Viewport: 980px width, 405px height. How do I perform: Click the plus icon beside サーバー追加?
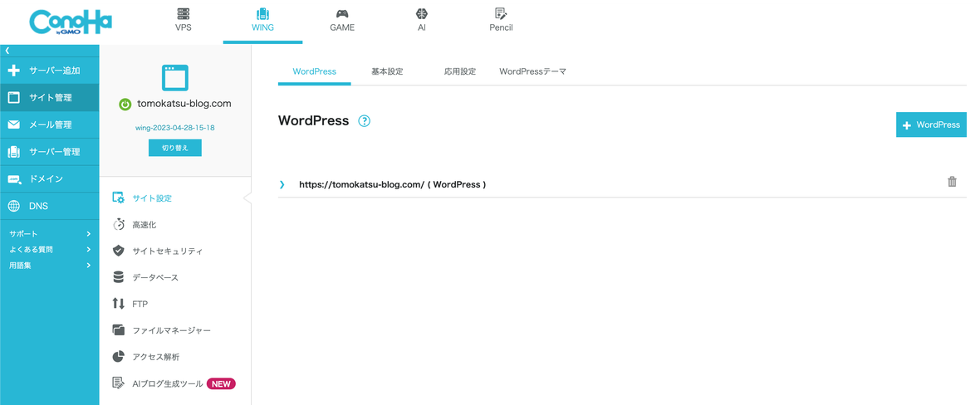click(x=14, y=71)
